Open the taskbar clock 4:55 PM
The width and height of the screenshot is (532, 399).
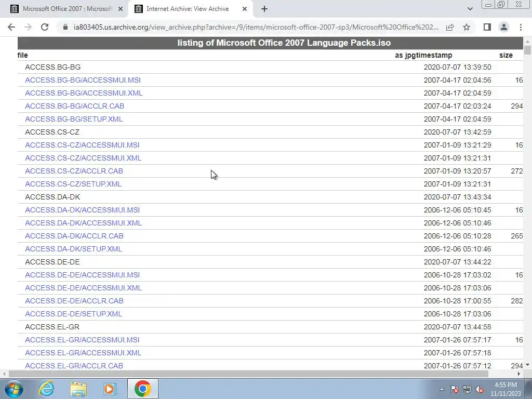coord(506,385)
